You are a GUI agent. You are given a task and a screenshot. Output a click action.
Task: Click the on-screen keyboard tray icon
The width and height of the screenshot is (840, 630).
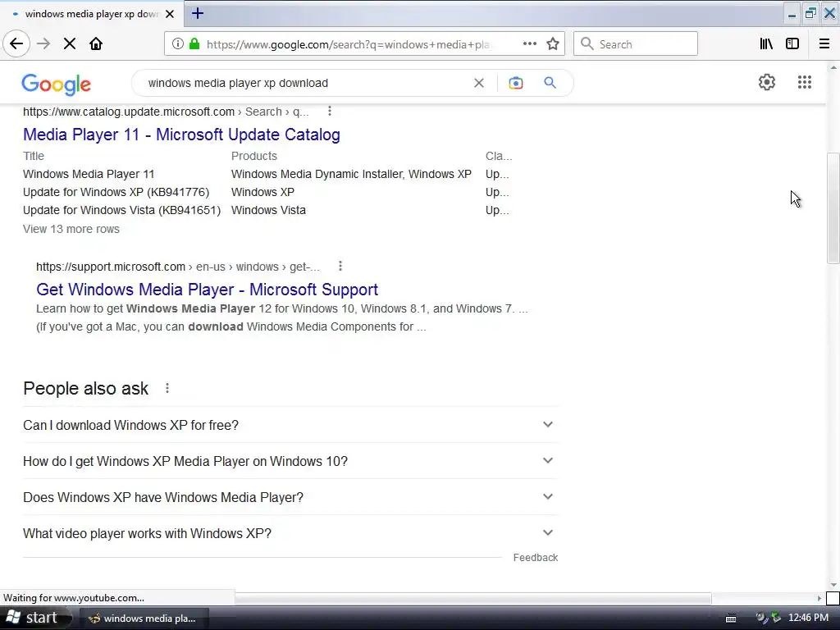coord(731,619)
